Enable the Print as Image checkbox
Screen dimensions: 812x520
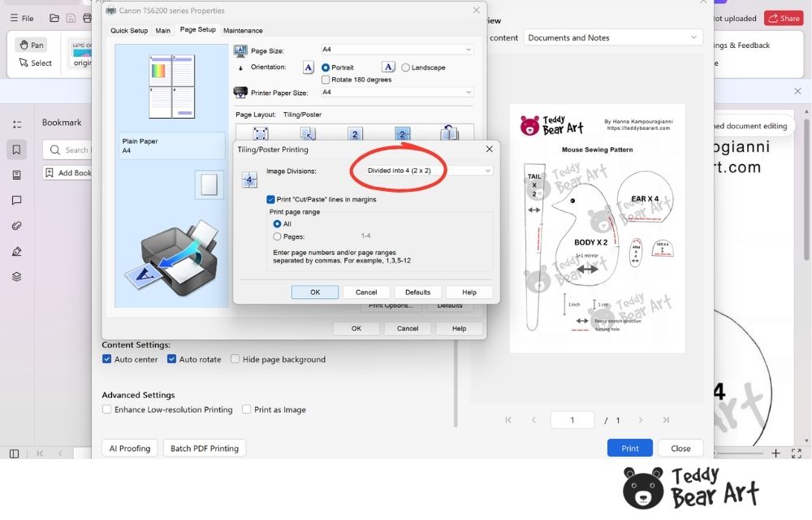(x=247, y=409)
